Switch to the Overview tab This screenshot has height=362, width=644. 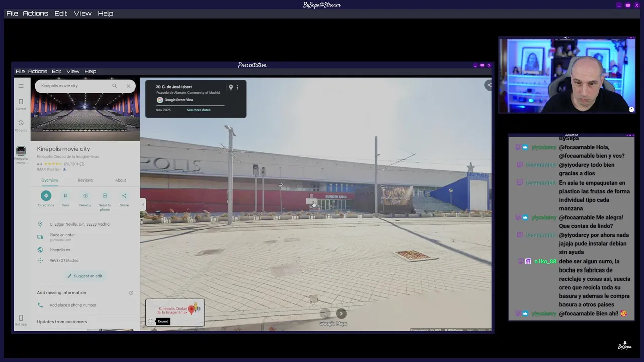[x=50, y=180]
